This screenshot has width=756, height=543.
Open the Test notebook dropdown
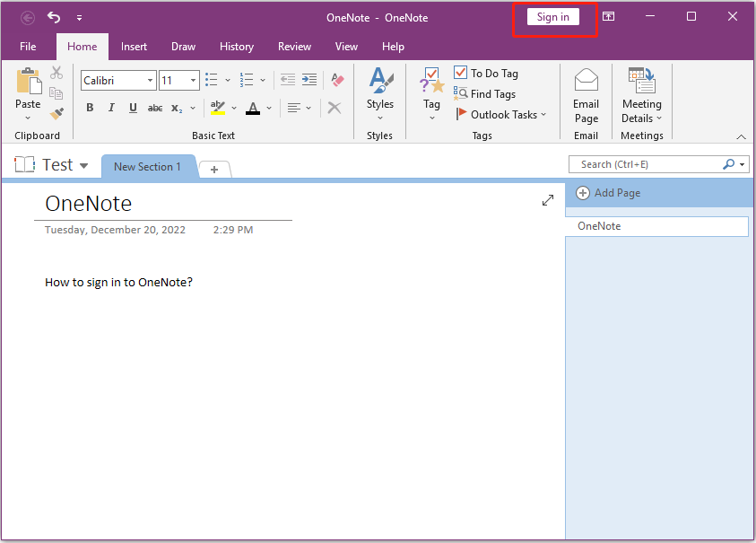[x=84, y=165]
